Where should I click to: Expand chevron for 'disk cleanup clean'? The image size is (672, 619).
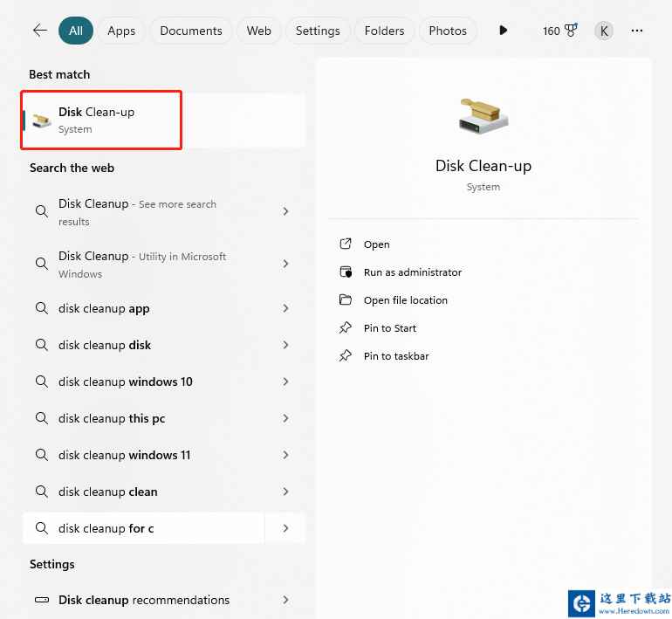285,492
